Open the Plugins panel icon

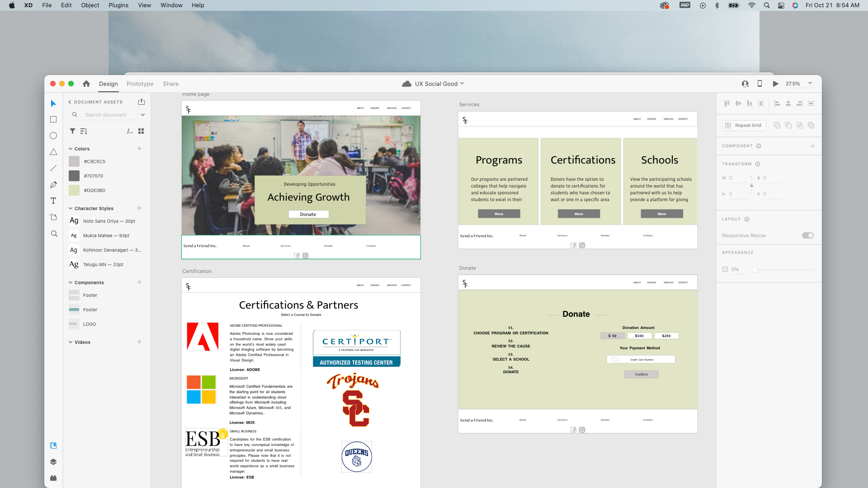pos(53,478)
